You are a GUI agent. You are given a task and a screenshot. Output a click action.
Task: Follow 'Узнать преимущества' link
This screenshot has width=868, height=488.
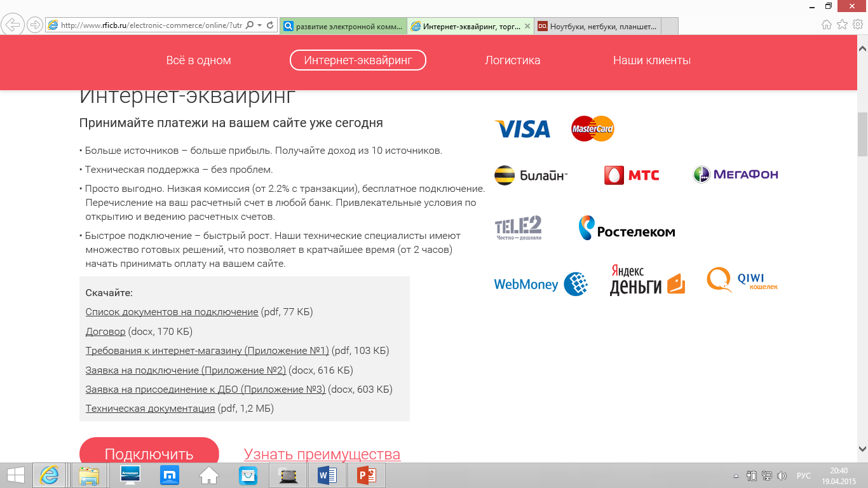tap(322, 454)
